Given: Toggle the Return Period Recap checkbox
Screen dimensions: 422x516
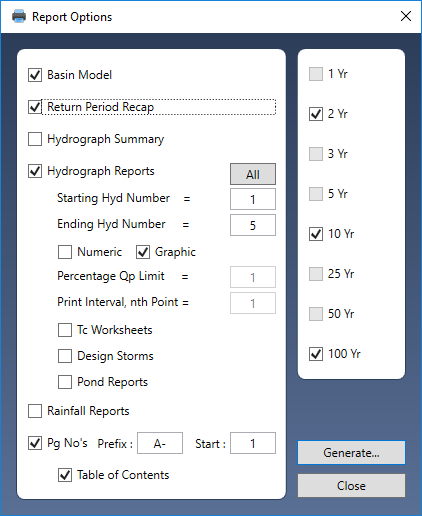Looking at the screenshot, I should click(35, 107).
